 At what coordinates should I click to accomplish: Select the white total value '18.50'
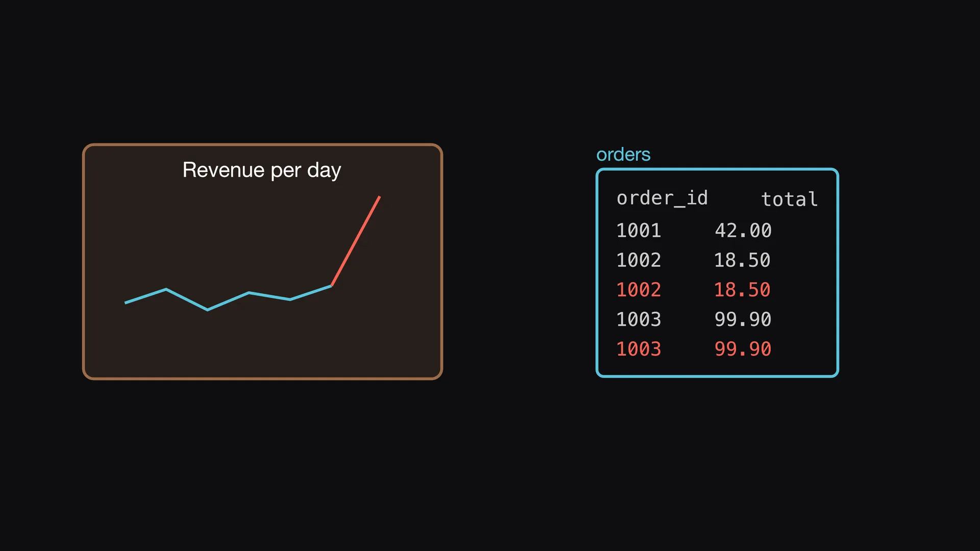[x=742, y=260]
